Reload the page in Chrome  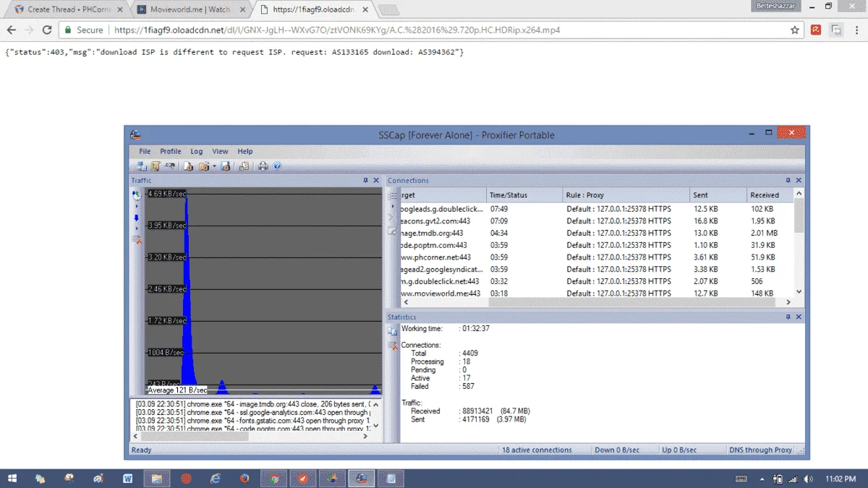[47, 30]
